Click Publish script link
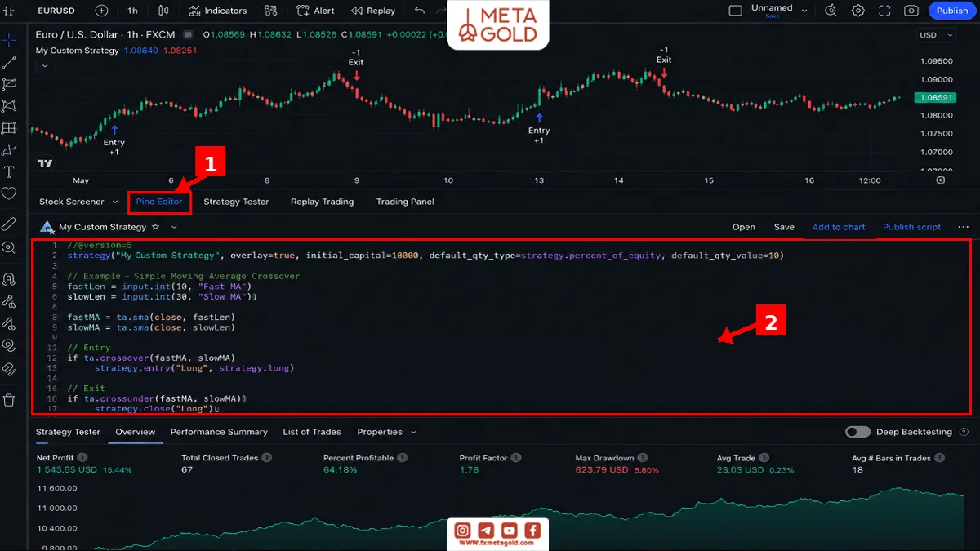This screenshot has height=551, width=980. pos(911,227)
